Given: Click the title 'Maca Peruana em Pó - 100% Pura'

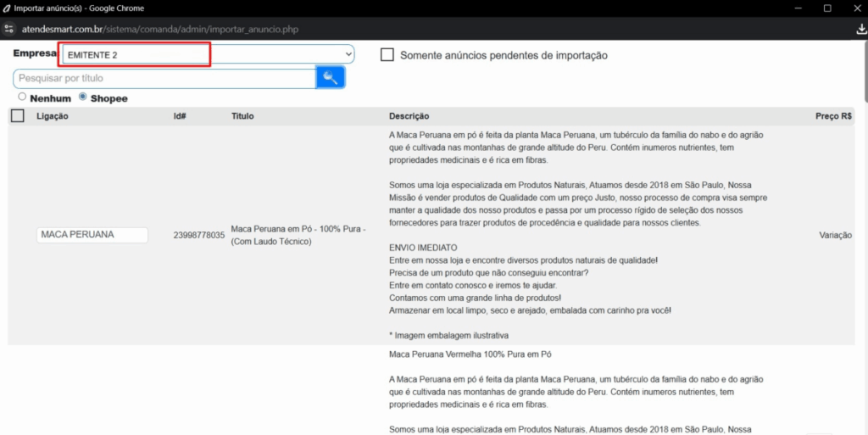Looking at the screenshot, I should click(298, 235).
